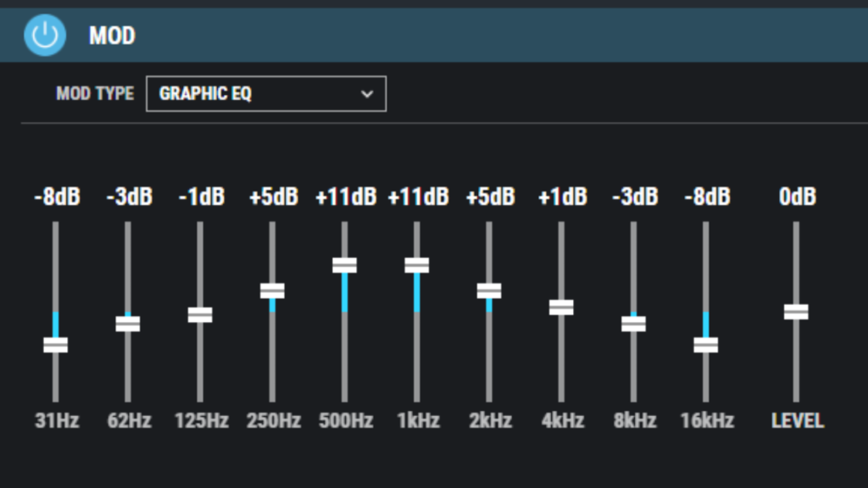Image resolution: width=868 pixels, height=488 pixels.
Task: Click the 0dB value above LEVEL
Action: click(x=798, y=197)
